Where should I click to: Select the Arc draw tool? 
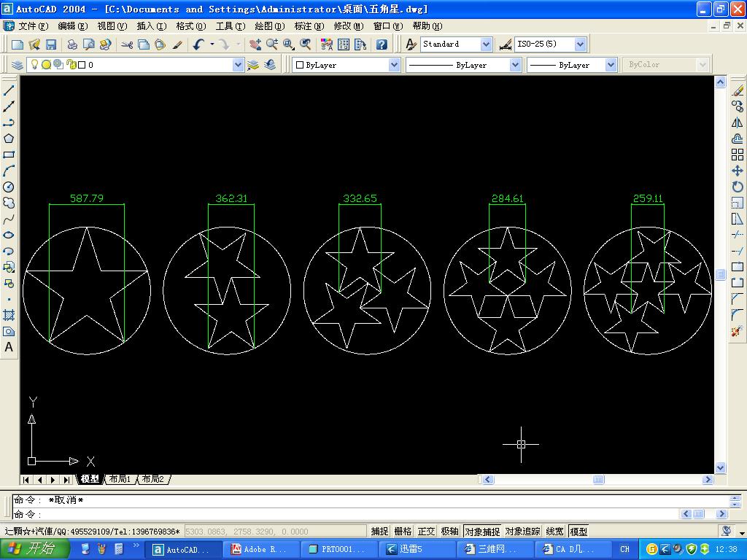click(x=9, y=171)
